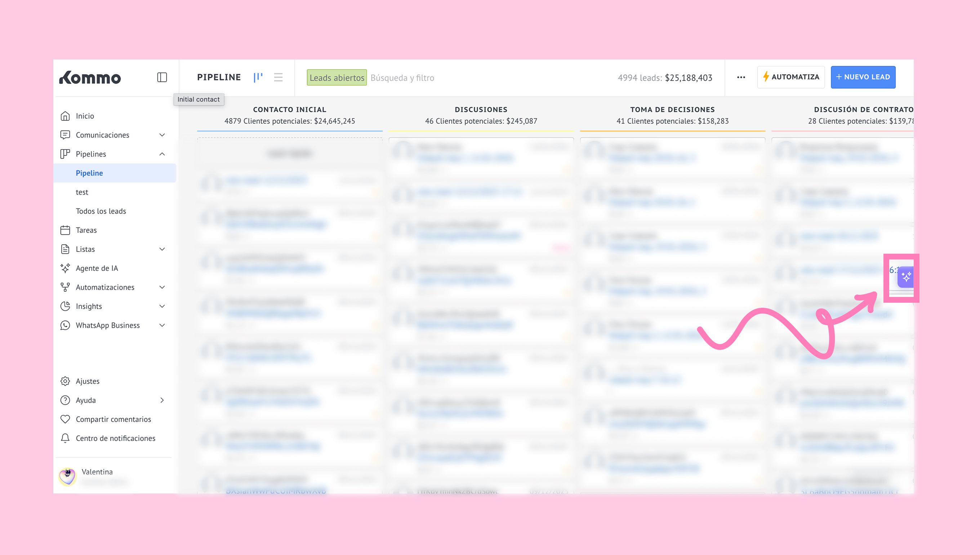Open Agente de IA section
Image resolution: width=980 pixels, height=555 pixels.
click(97, 268)
